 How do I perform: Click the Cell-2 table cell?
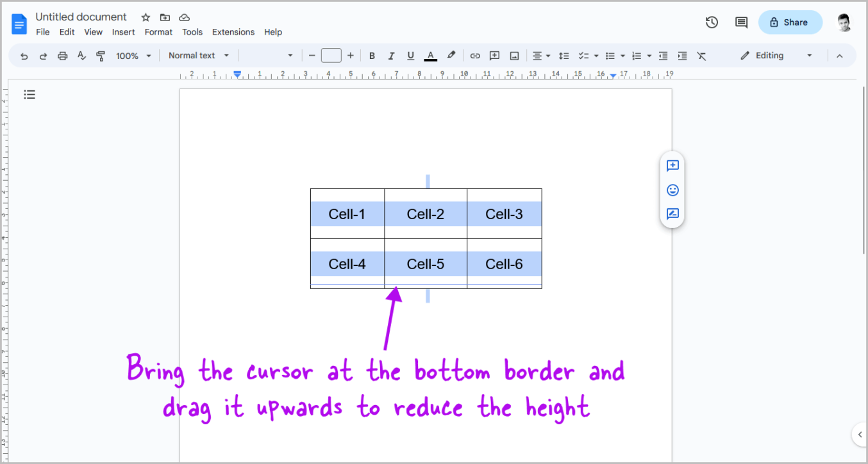pyautogui.click(x=426, y=214)
